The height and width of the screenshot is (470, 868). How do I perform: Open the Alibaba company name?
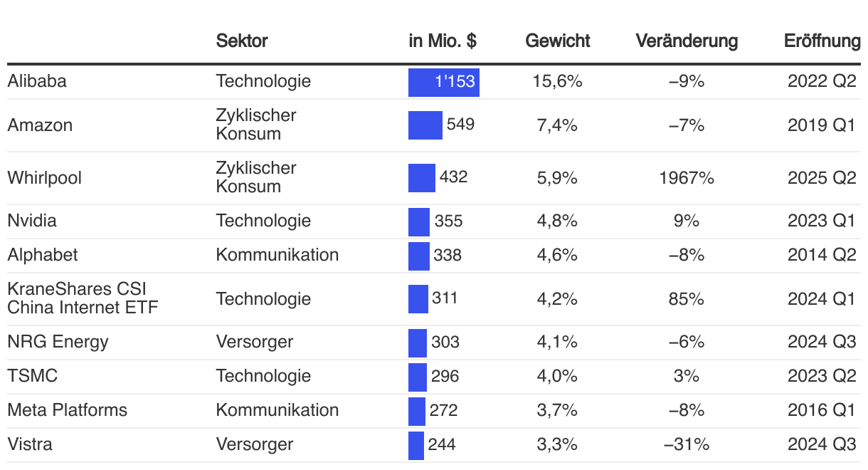pyautogui.click(x=37, y=81)
